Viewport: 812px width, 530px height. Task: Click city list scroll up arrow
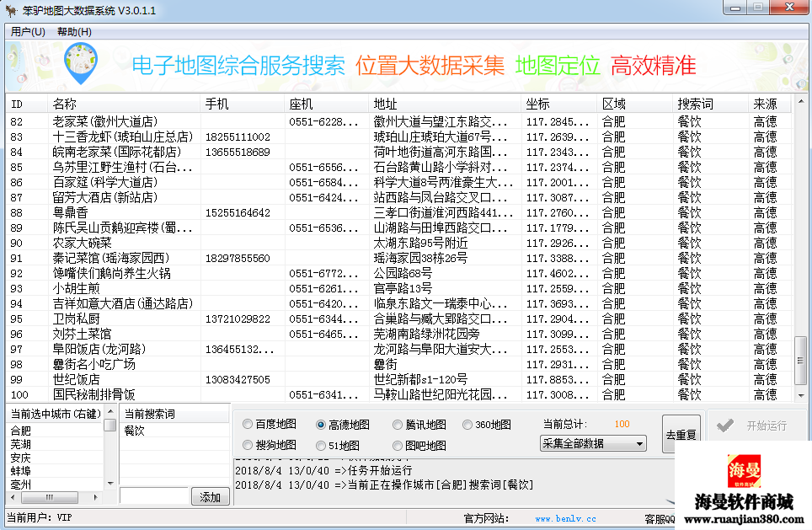coord(110,412)
